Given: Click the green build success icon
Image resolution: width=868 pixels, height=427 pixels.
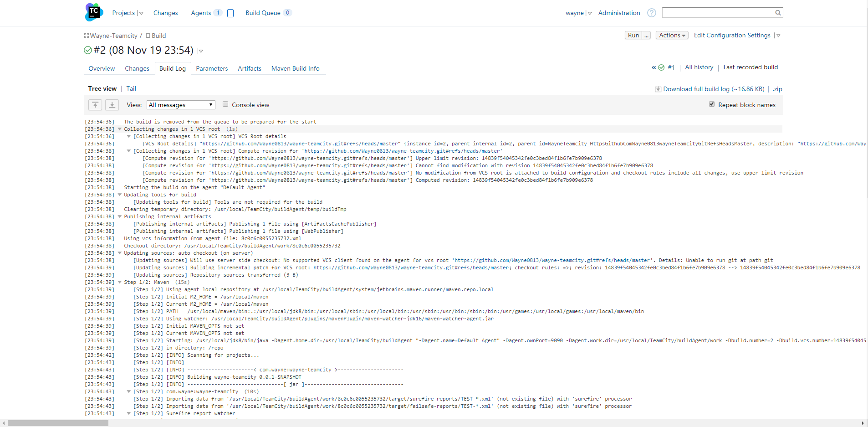Looking at the screenshot, I should (x=88, y=50).
